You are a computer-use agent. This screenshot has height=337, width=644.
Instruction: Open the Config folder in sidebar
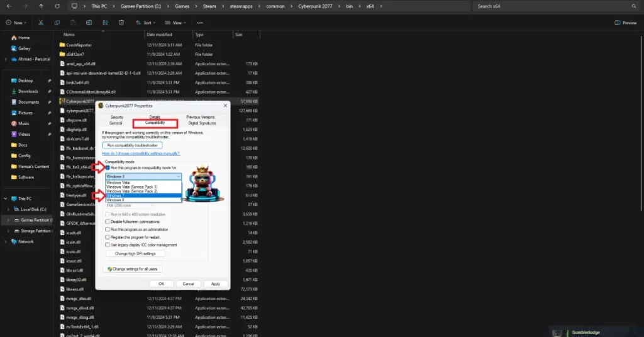[x=25, y=156]
